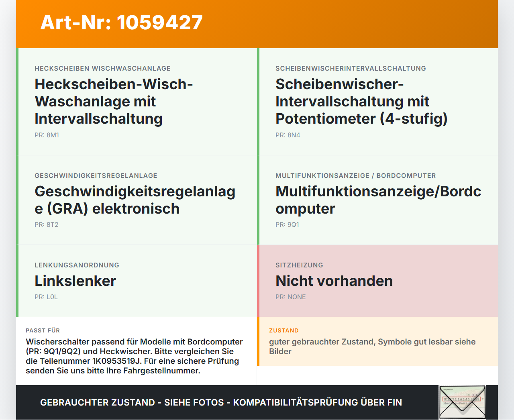Click the PR: 9Q1 code
The width and height of the screenshot is (514, 420).
point(287,224)
